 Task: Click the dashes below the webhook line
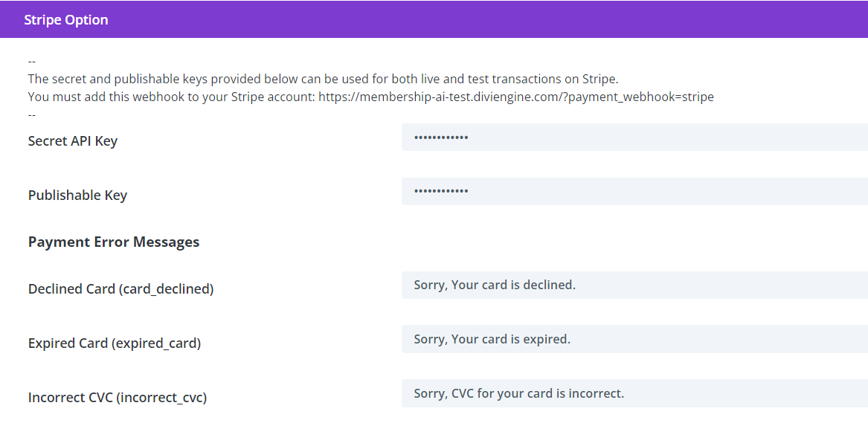click(32, 114)
